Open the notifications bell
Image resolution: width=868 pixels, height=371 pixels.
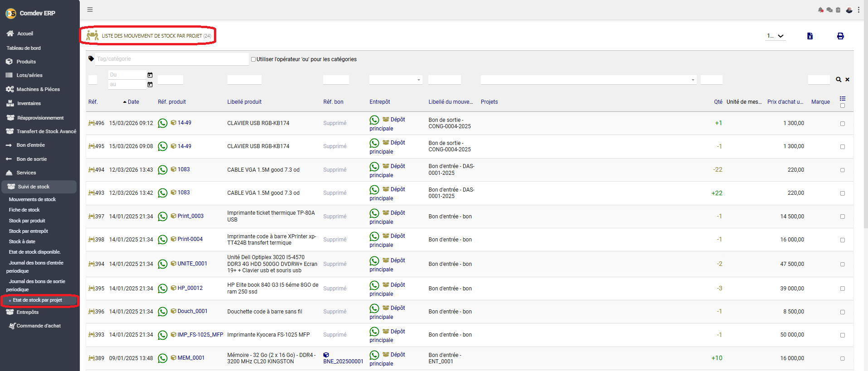820,10
